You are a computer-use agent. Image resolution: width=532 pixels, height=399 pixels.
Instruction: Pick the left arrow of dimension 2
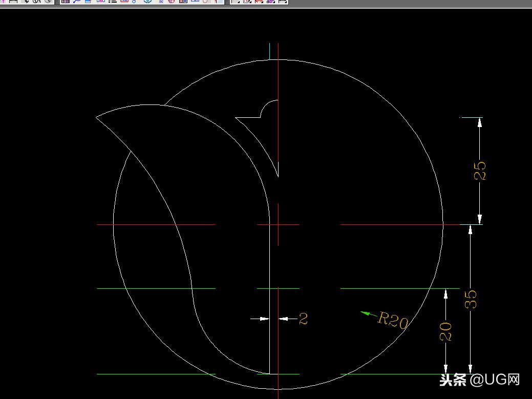pyautogui.click(x=263, y=319)
